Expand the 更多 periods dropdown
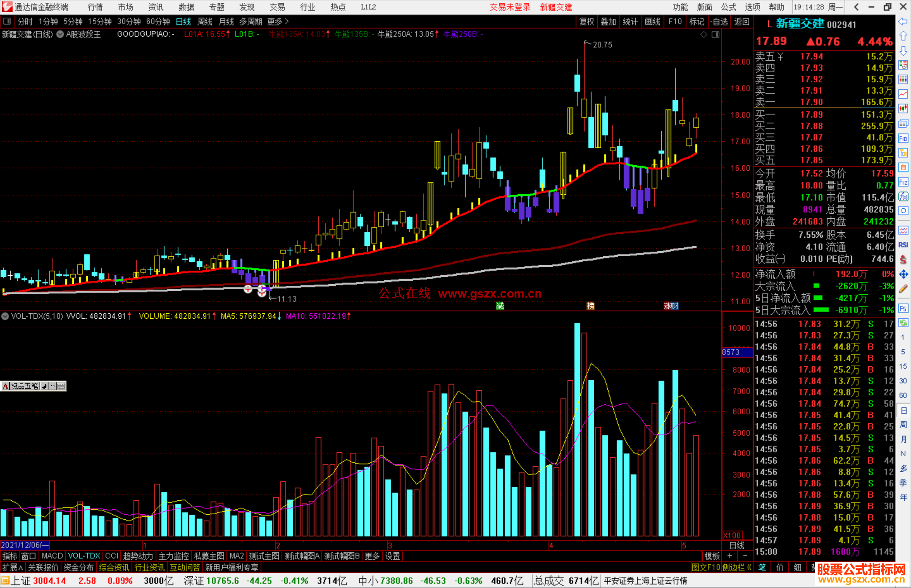Screen dimensions: 911x588 [x=278, y=21]
